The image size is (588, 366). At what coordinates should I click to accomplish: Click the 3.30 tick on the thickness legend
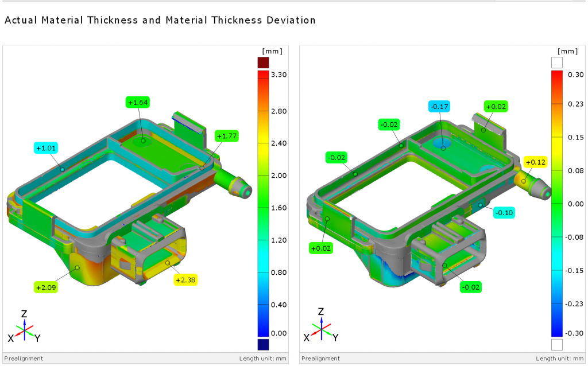(x=278, y=75)
